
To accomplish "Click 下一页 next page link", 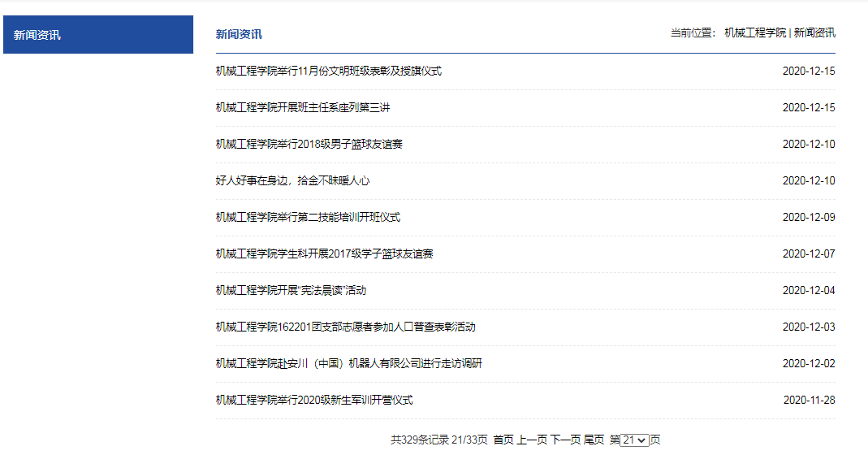I will coord(565,440).
